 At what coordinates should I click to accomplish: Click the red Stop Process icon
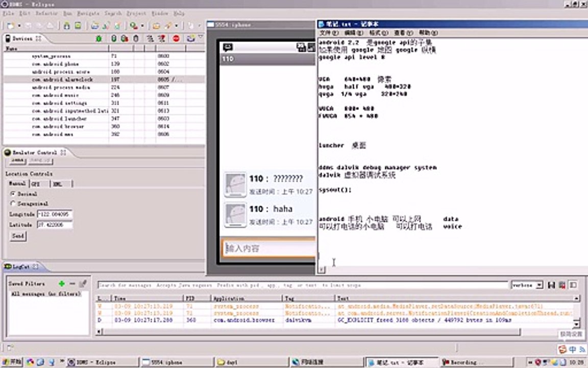tap(176, 38)
